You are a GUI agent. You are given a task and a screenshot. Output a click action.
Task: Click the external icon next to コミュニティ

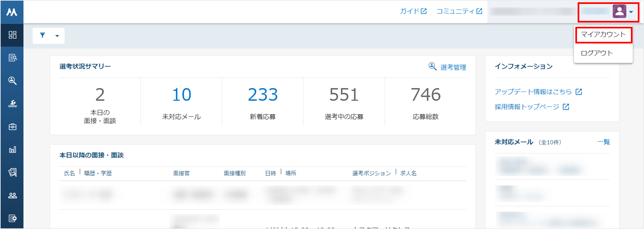(479, 11)
